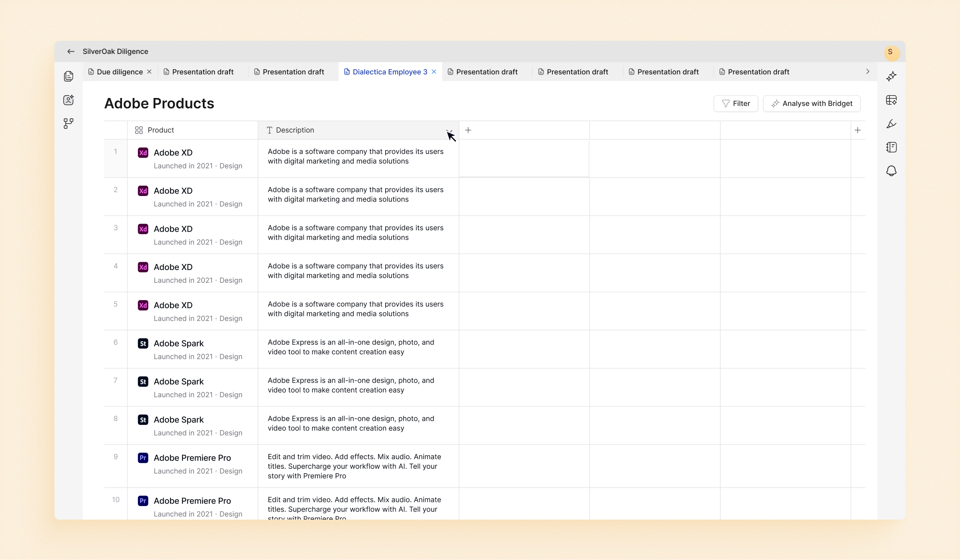Click the Premiere Pro logo in row 10

(143, 501)
